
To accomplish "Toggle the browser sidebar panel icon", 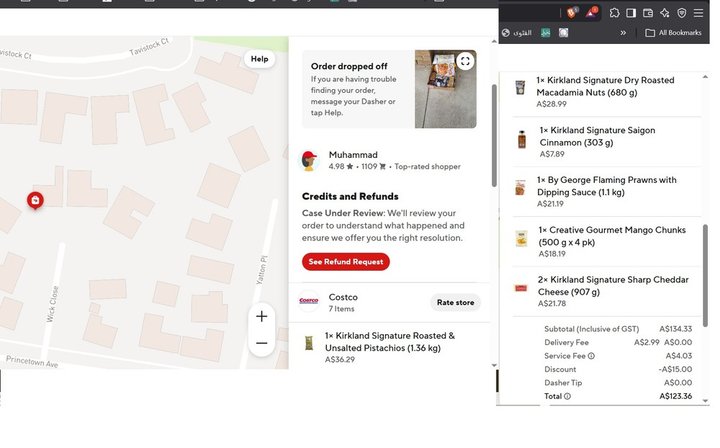I will (x=631, y=13).
